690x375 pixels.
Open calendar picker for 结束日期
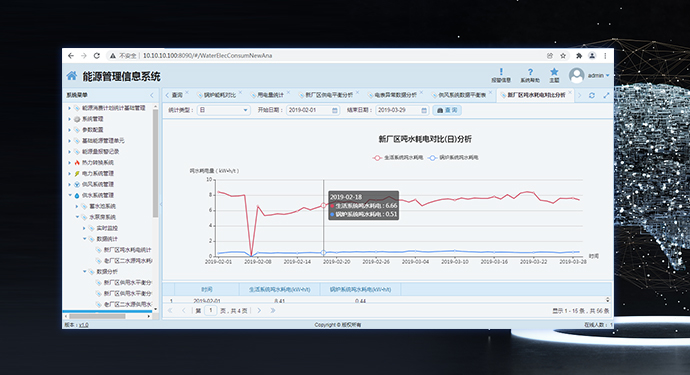point(424,110)
